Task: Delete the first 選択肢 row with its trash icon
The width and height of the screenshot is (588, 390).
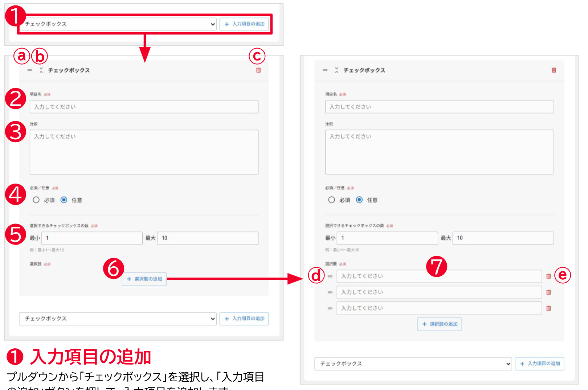Action: [549, 276]
